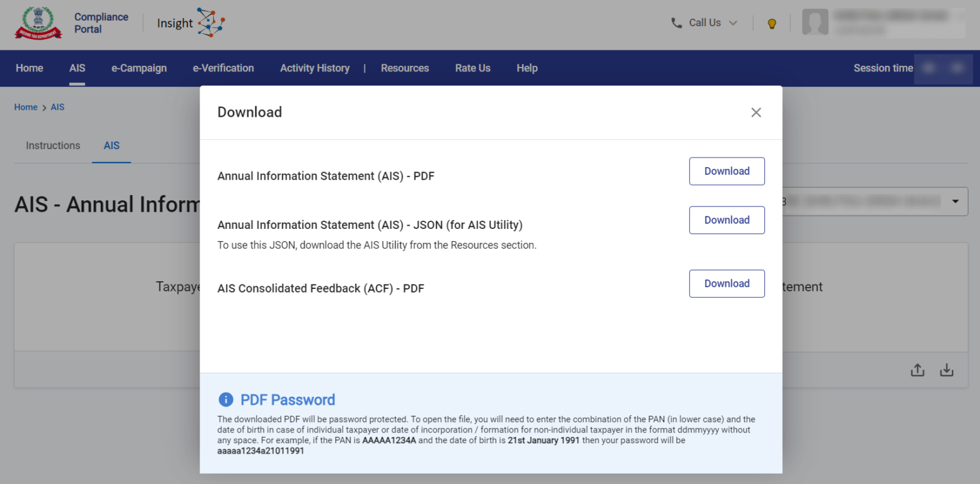The height and width of the screenshot is (484, 980).
Task: Download the AIS PDF file
Action: (x=727, y=171)
